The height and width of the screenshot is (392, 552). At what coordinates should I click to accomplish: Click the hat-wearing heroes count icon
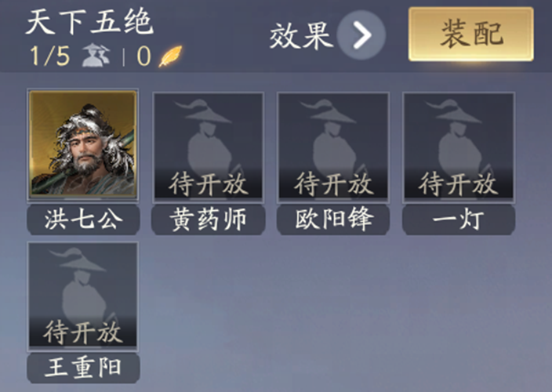[96, 55]
